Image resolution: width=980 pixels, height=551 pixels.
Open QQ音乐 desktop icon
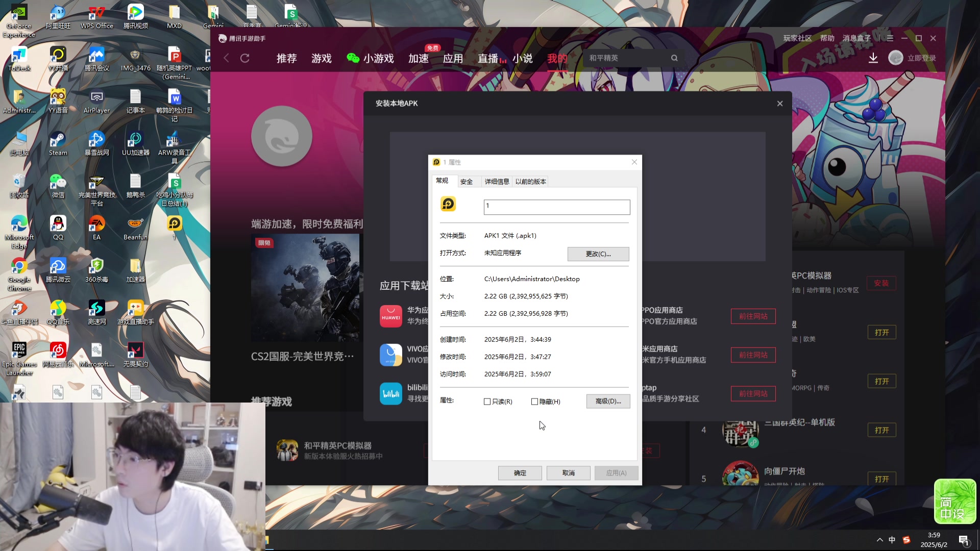tap(58, 313)
